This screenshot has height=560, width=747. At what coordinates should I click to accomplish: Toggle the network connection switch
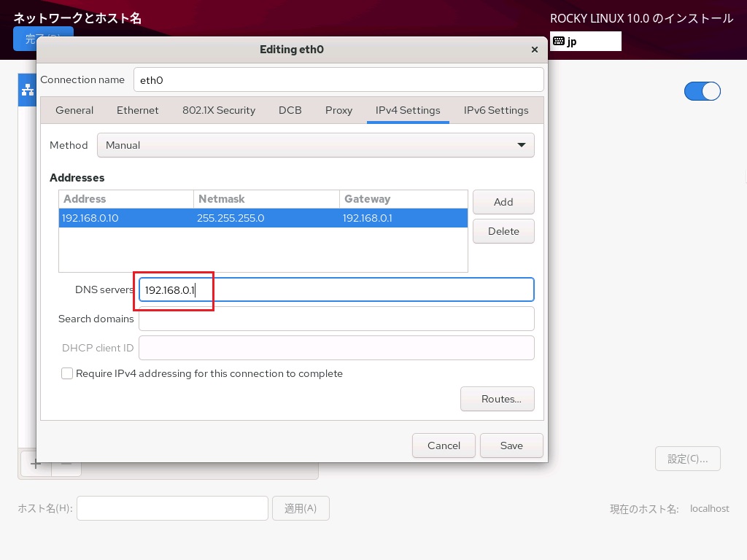click(x=702, y=91)
